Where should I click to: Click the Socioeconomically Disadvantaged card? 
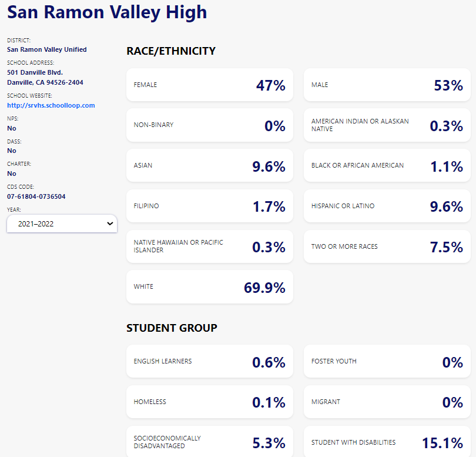(x=209, y=442)
